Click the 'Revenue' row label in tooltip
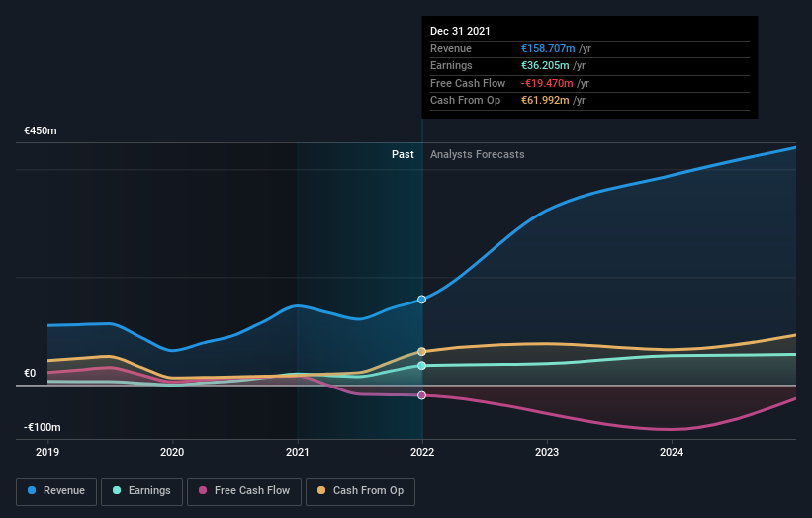 coord(451,48)
